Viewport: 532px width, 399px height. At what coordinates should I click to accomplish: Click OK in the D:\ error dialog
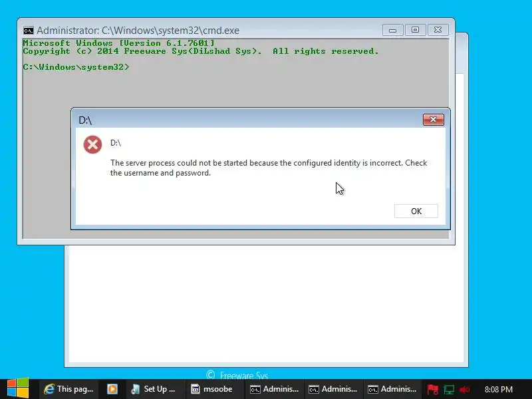pos(416,211)
